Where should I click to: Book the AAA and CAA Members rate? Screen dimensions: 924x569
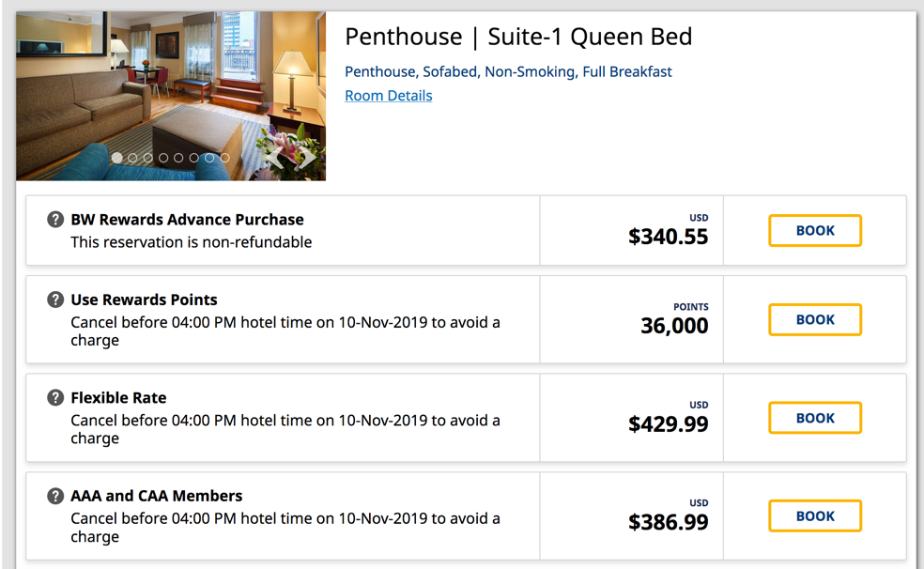coord(814,515)
